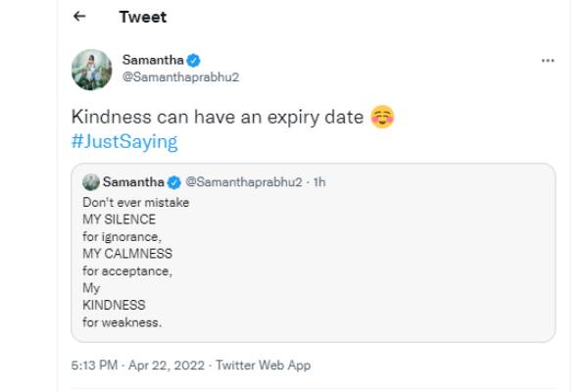Click the 'for weakness.' line in the quoted tweet
Image resolution: width=588 pixels, height=392 pixels.
pyautogui.click(x=122, y=321)
